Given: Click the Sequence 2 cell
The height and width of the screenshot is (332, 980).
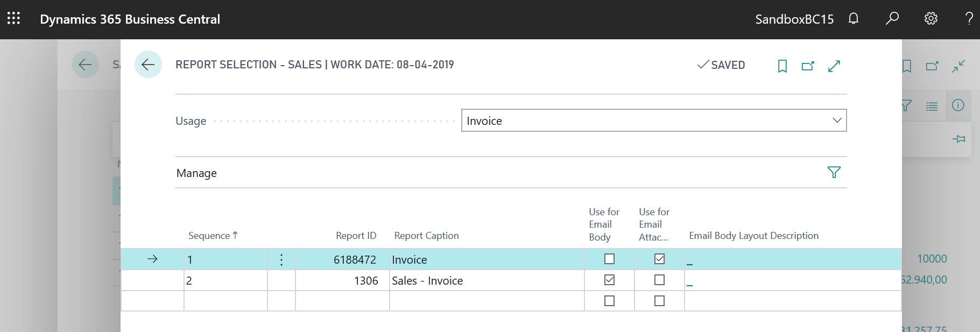Looking at the screenshot, I should (x=225, y=281).
